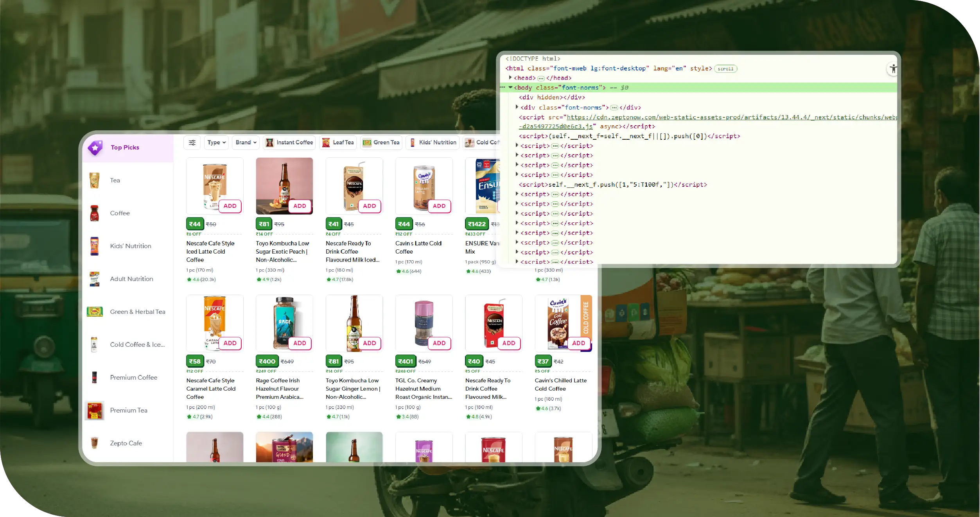Click the filter sliders icon
Viewport: 980px width, 517px height.
click(192, 142)
